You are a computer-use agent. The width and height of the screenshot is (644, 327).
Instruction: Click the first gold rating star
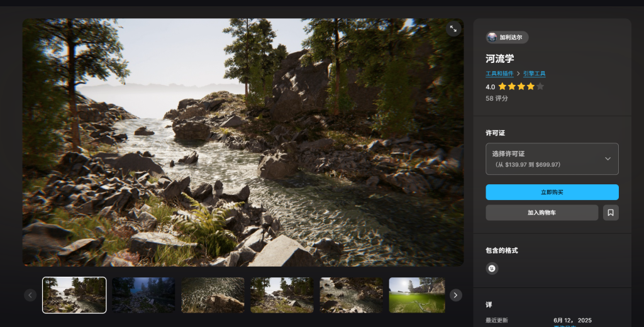pyautogui.click(x=502, y=87)
